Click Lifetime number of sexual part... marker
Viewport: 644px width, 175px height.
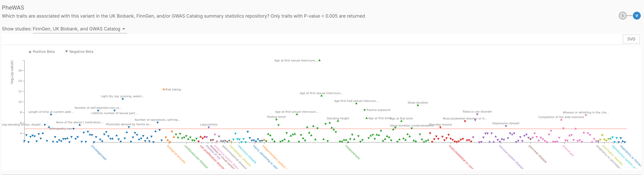115,111
